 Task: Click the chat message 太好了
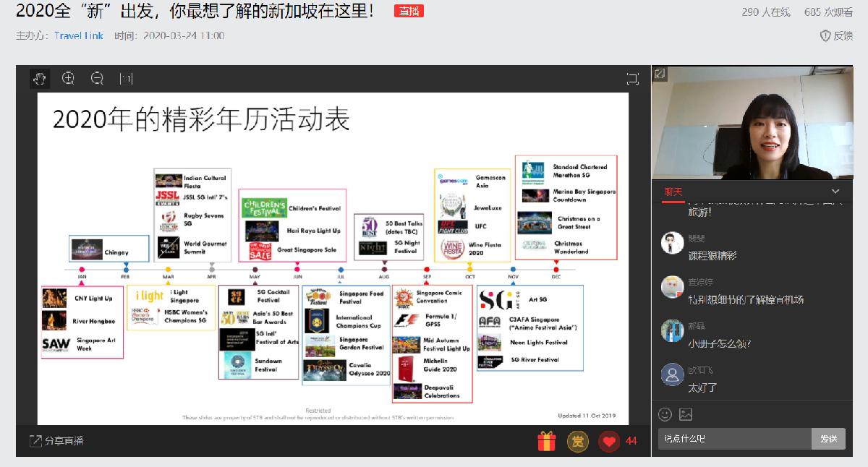pos(703,387)
